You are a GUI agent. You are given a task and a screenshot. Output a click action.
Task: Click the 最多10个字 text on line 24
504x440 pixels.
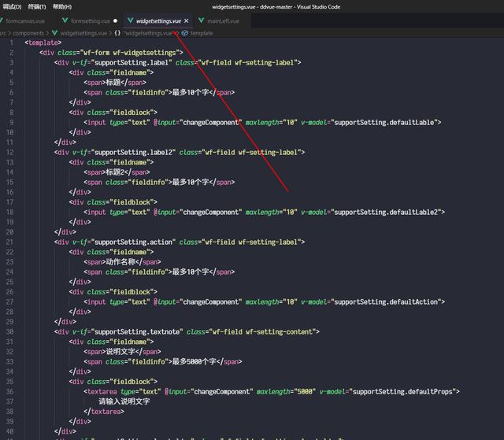pos(191,272)
